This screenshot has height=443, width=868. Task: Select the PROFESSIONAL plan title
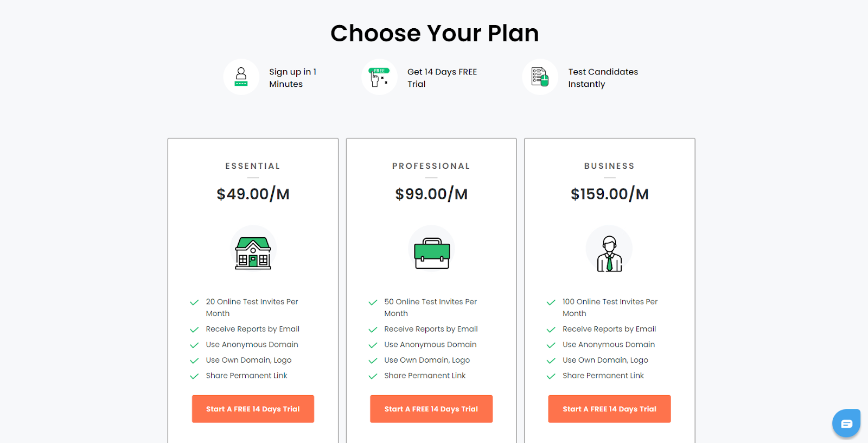(431, 166)
